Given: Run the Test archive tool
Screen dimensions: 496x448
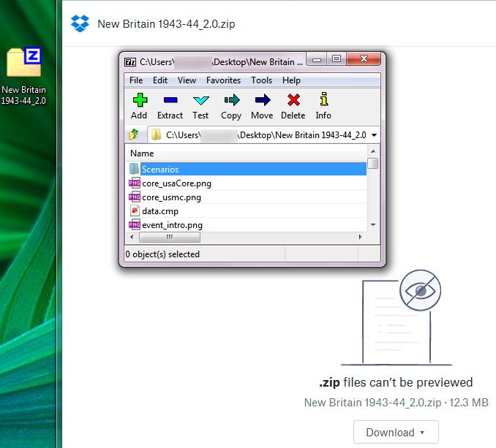Looking at the screenshot, I should [x=200, y=100].
